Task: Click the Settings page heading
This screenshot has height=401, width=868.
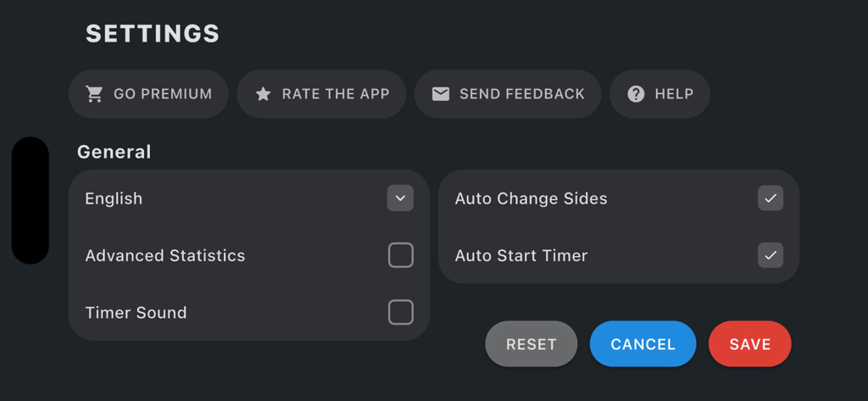Action: (153, 34)
